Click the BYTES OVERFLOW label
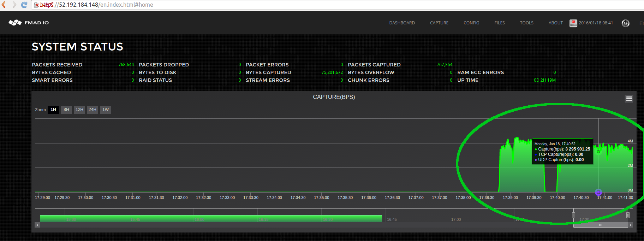The width and height of the screenshot is (644, 241). (x=371, y=72)
